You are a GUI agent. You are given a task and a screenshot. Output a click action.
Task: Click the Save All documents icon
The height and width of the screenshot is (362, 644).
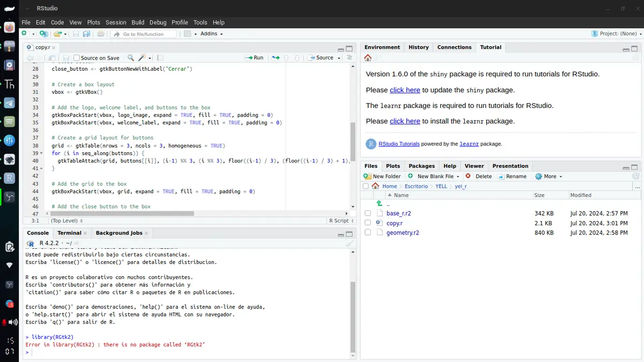click(86, 34)
